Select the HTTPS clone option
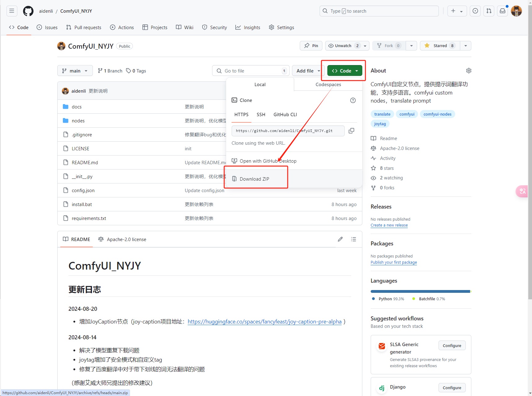 (241, 115)
